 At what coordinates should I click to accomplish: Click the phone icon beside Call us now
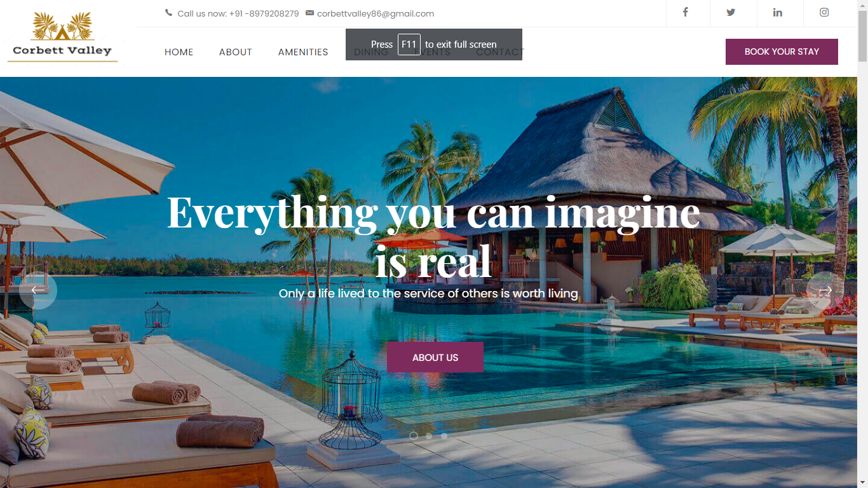pos(168,13)
